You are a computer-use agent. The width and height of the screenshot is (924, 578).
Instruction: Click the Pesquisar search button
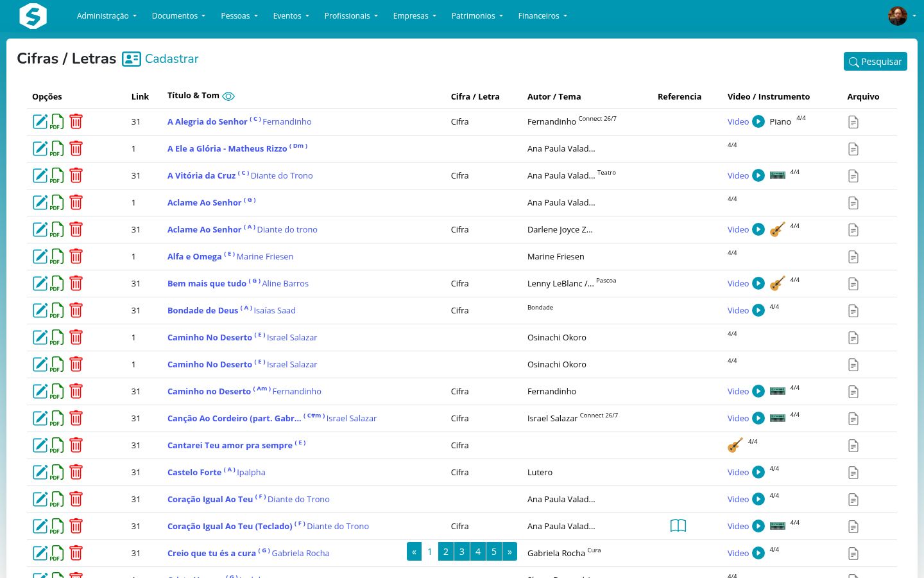(875, 62)
